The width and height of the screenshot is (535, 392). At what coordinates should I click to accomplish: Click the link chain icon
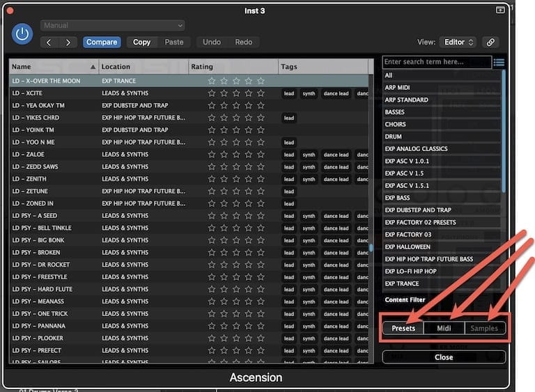pyautogui.click(x=492, y=42)
